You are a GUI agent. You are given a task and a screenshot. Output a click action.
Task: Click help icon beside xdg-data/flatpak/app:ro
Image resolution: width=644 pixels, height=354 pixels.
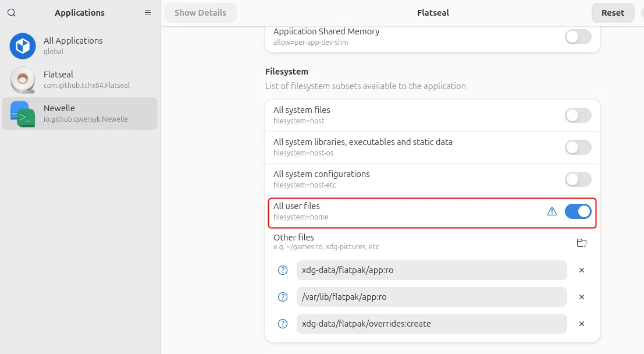tap(283, 270)
